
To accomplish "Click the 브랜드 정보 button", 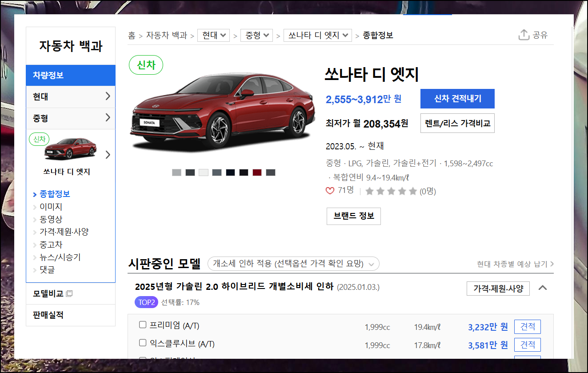I will 353,216.
